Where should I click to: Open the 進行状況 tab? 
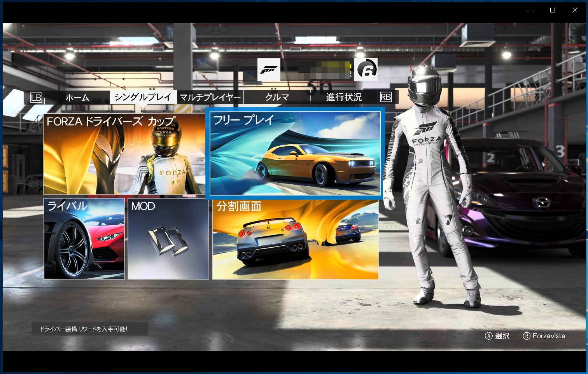tap(344, 97)
